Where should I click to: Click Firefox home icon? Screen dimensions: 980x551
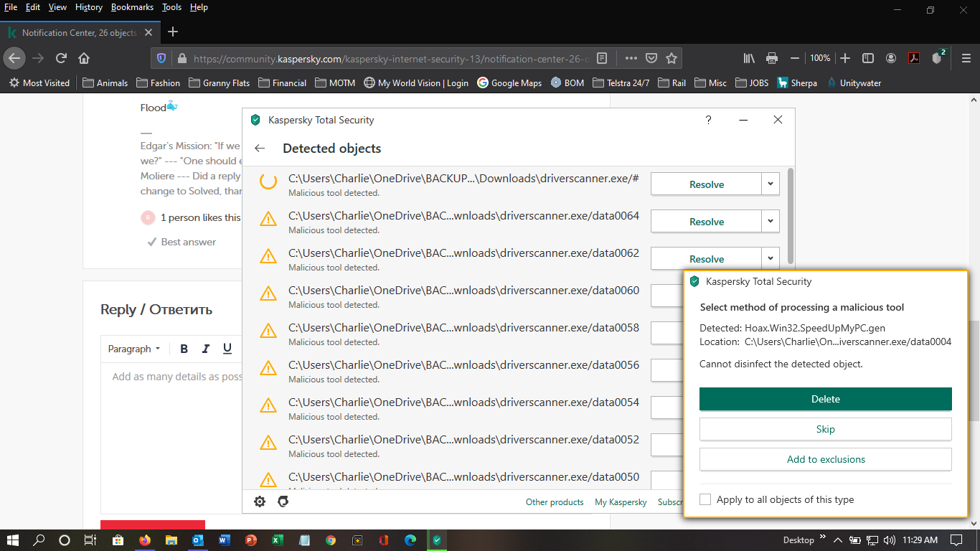tap(84, 58)
